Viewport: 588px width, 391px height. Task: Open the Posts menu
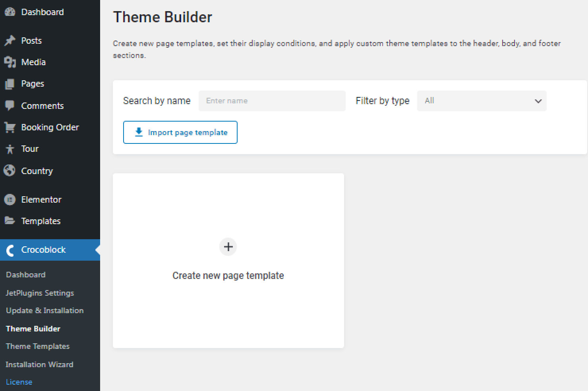tap(50, 41)
